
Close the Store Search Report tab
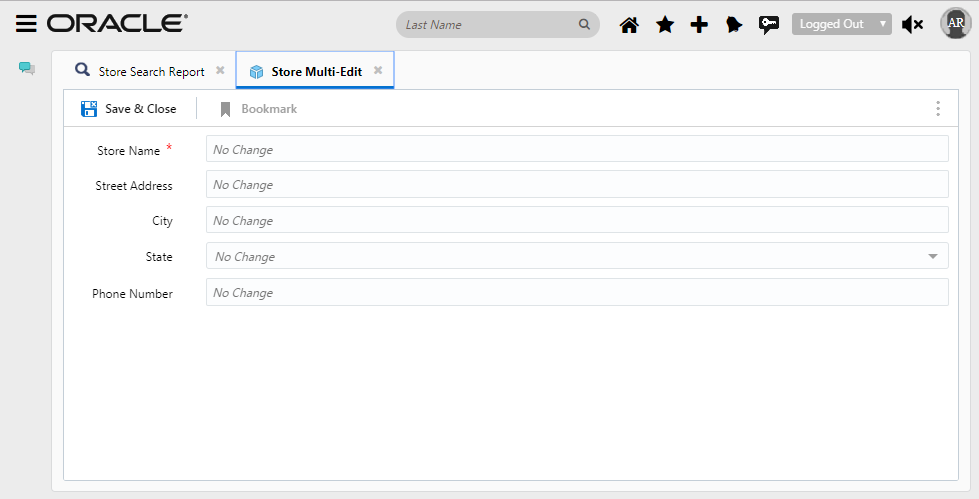(x=220, y=70)
